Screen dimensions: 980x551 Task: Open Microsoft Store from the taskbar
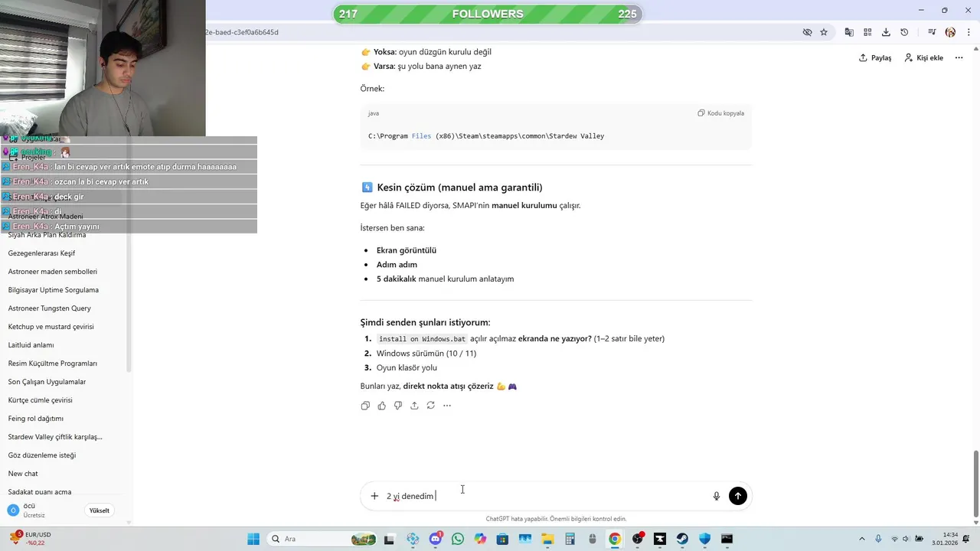coord(502,539)
